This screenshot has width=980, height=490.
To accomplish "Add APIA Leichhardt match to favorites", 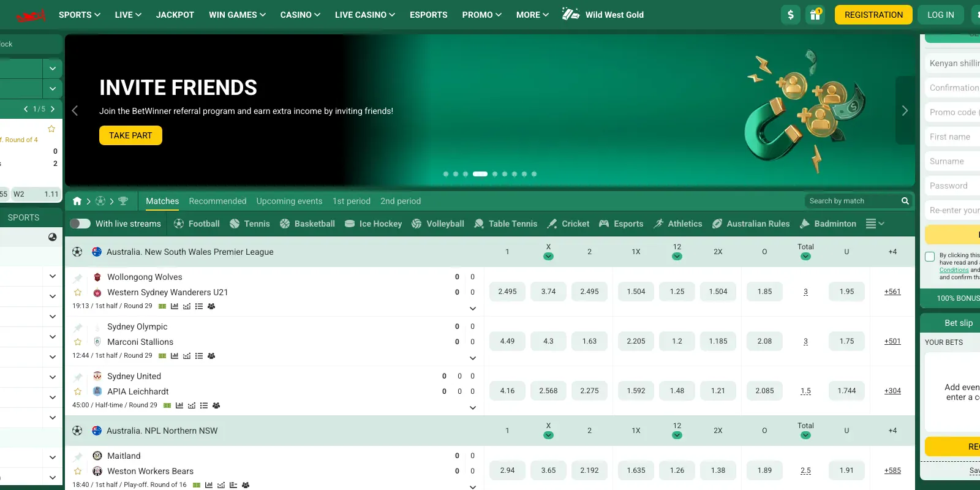I will 78,392.
